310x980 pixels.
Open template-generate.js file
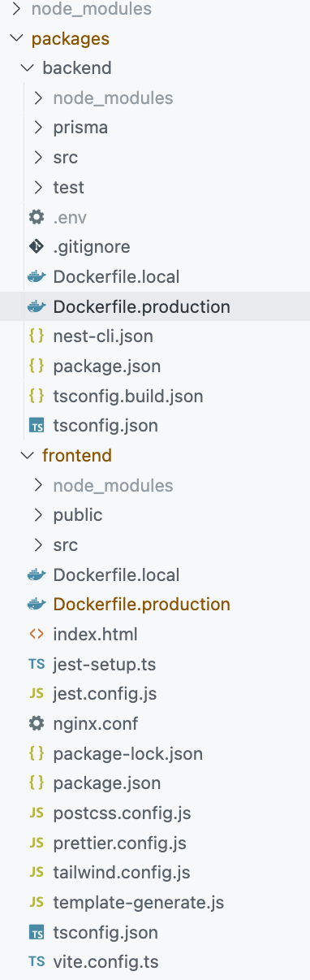[138, 902]
